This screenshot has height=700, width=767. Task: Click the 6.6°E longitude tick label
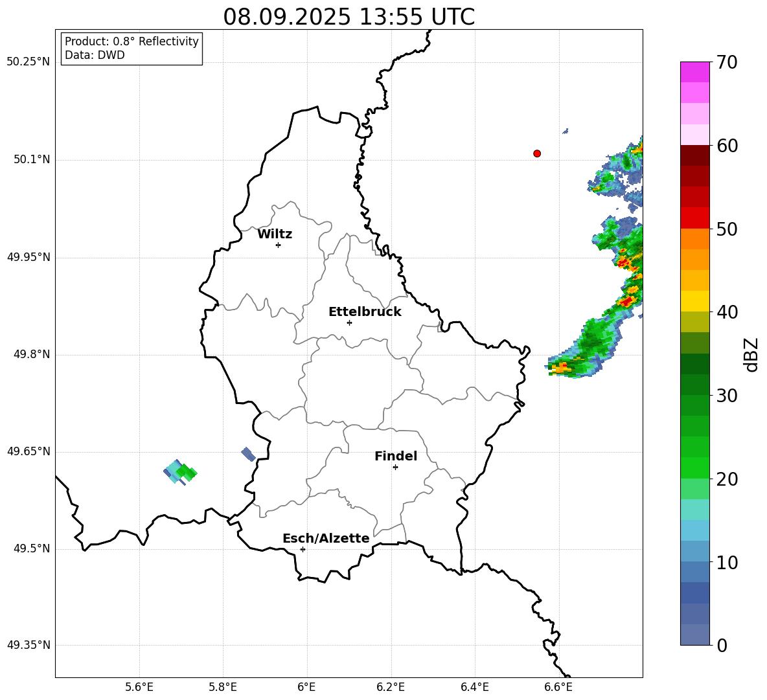(558, 687)
